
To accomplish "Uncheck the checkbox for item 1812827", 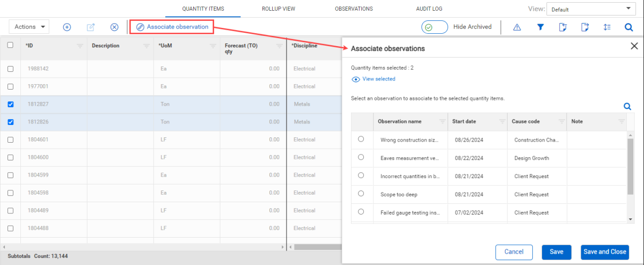I will (x=10, y=105).
